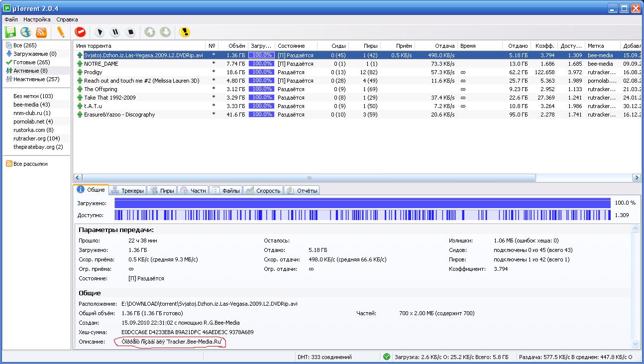The height and width of the screenshot is (364, 644).
Task: Select Svjatoj.Dzhon.iz.Las-Vegasa torrent row
Action: [x=357, y=55]
